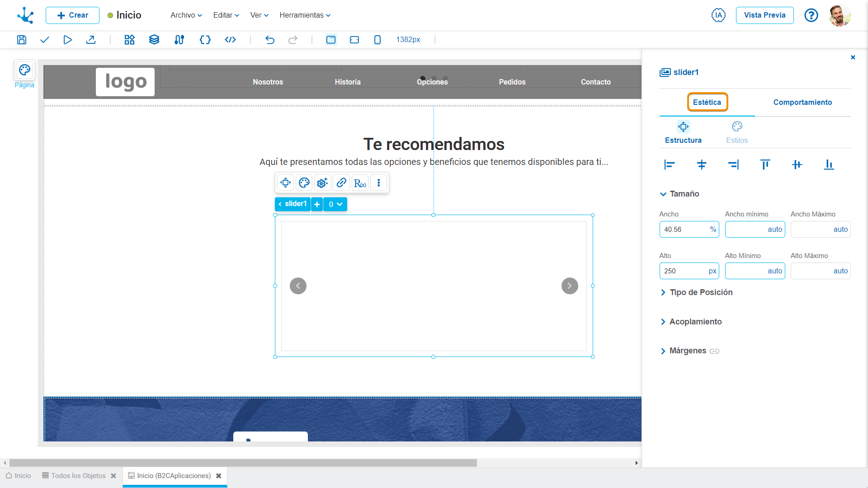Viewport: 868px width, 488px height.
Task: Select mobile viewport icon
Action: pos(377,40)
